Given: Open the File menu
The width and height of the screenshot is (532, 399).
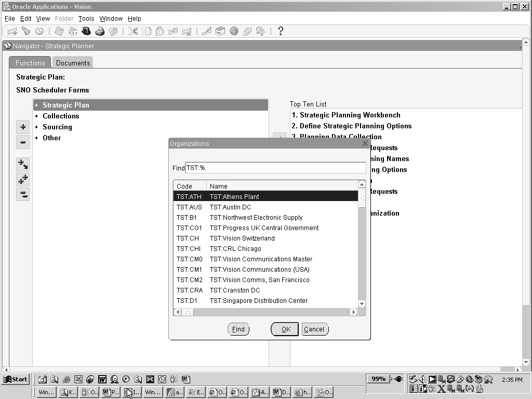Looking at the screenshot, I should (x=9, y=19).
